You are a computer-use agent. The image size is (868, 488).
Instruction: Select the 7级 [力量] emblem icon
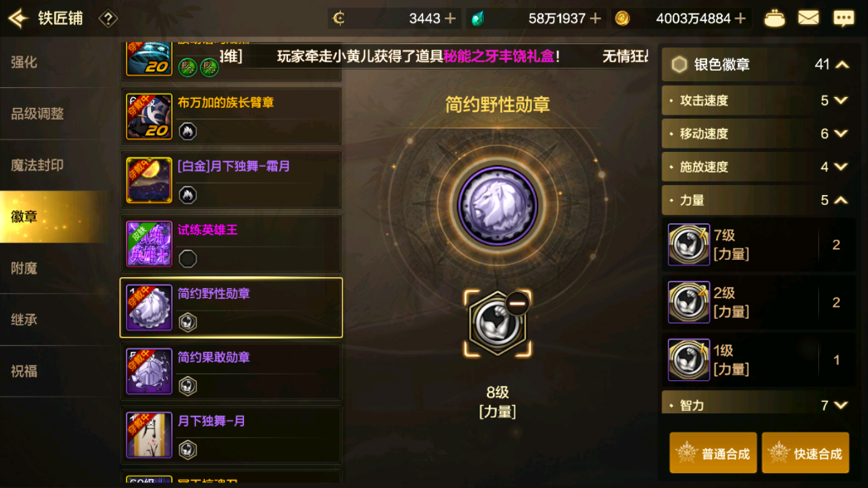click(x=689, y=244)
